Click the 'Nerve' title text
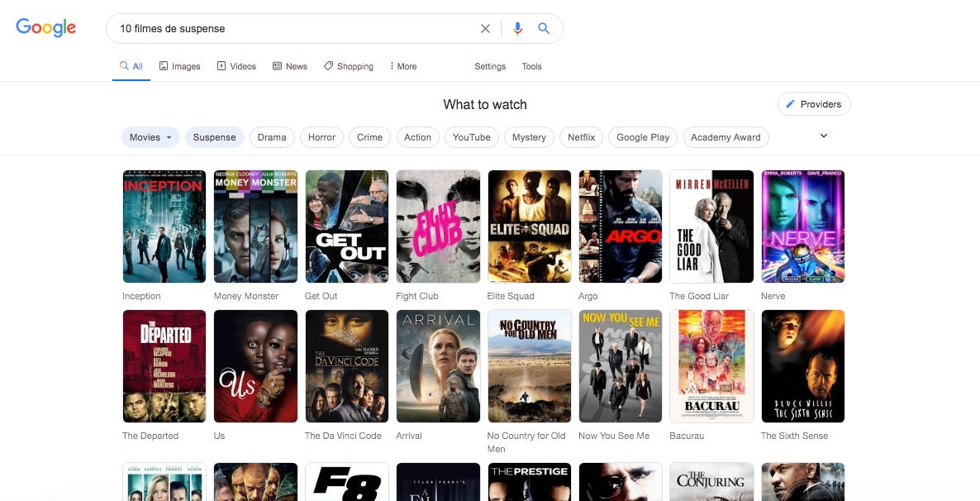The image size is (980, 501). pyautogui.click(x=773, y=296)
